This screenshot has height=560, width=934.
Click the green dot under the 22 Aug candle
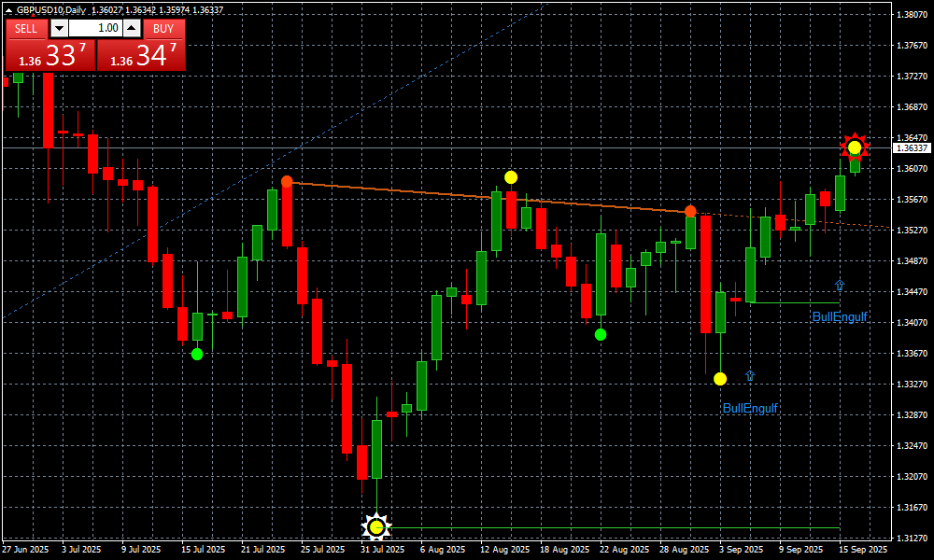[x=601, y=334]
